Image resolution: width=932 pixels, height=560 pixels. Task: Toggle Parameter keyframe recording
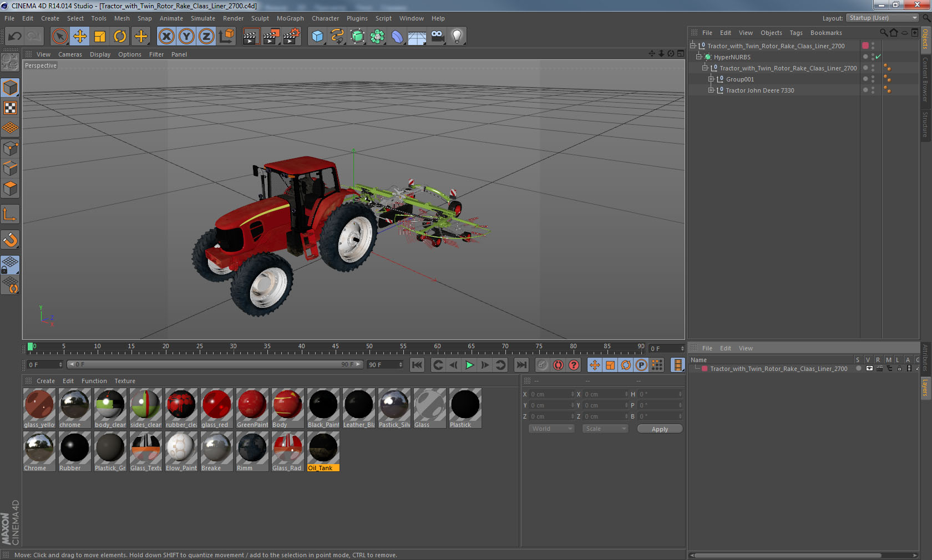[641, 365]
